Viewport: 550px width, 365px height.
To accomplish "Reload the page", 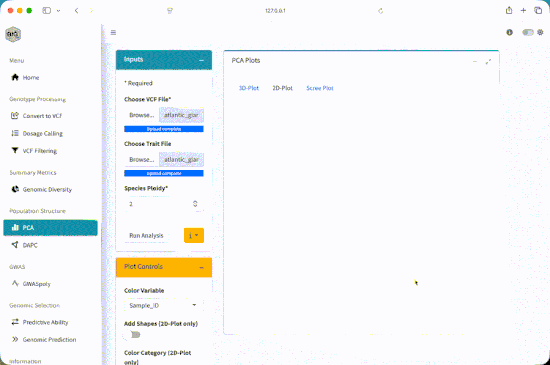I will tap(381, 11).
